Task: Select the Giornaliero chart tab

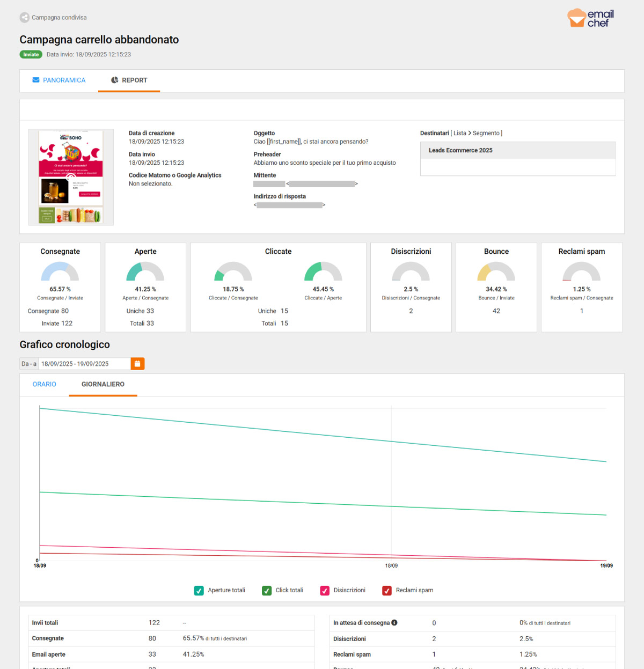Action: pos(103,385)
